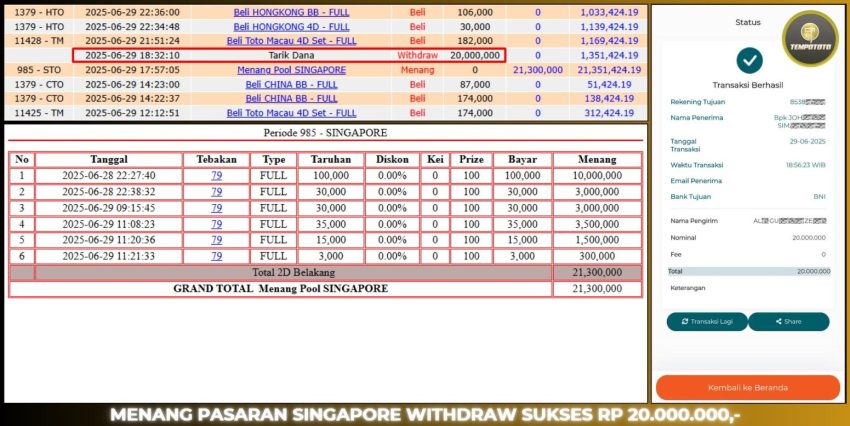The image size is (850, 426).
Task: Click the Transaksi Lagi button
Action: point(707,321)
